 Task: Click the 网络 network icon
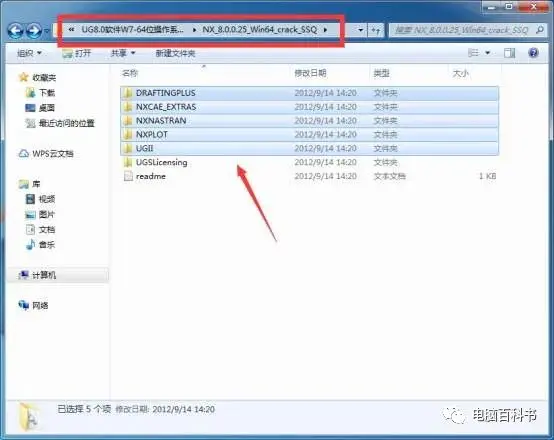point(24,305)
